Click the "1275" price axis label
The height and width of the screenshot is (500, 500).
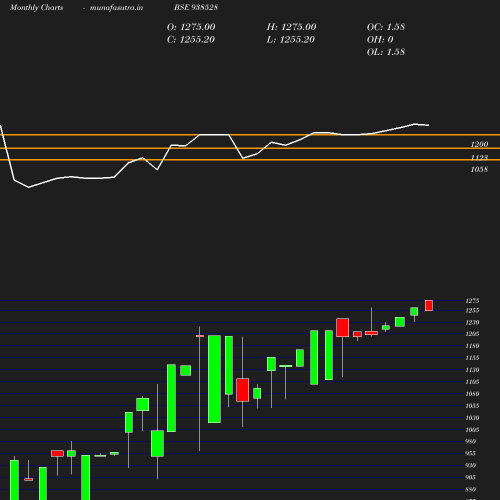(x=472, y=301)
